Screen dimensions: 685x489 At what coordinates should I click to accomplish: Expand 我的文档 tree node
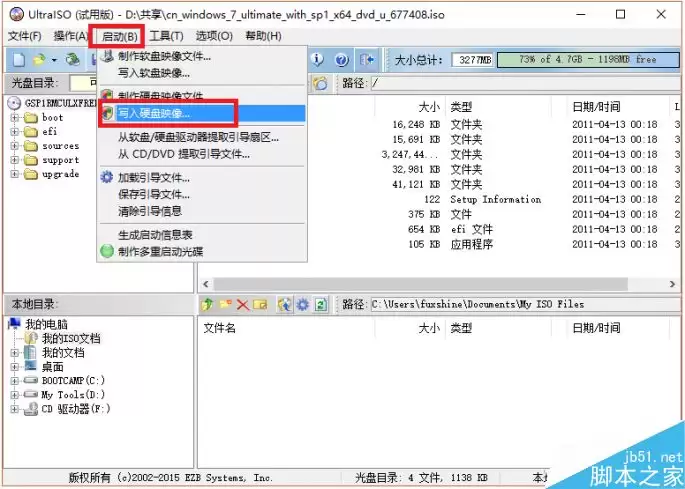(x=14, y=353)
